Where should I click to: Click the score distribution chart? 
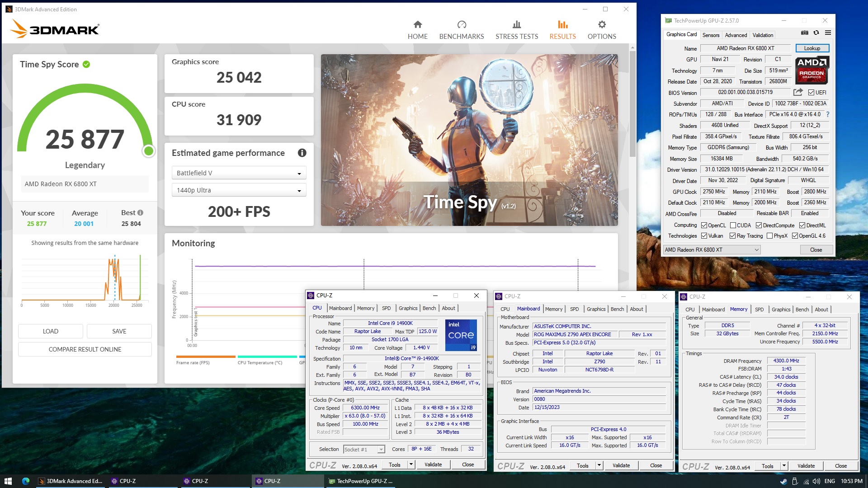85,280
